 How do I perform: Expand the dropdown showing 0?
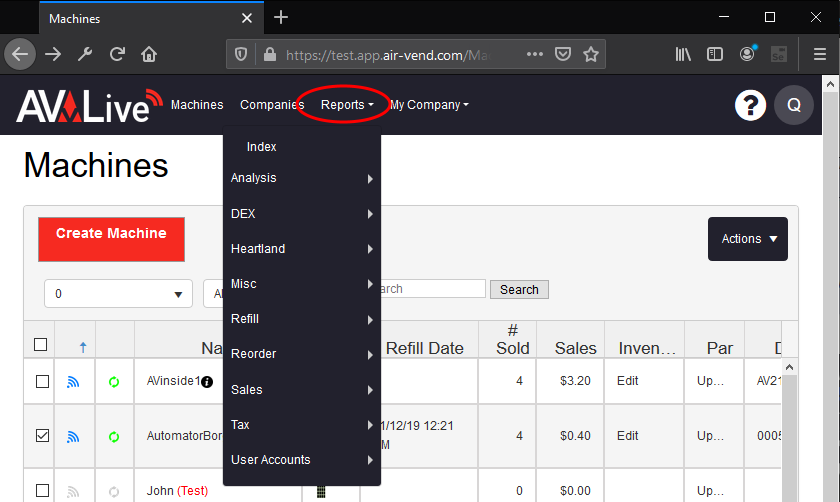(x=119, y=294)
